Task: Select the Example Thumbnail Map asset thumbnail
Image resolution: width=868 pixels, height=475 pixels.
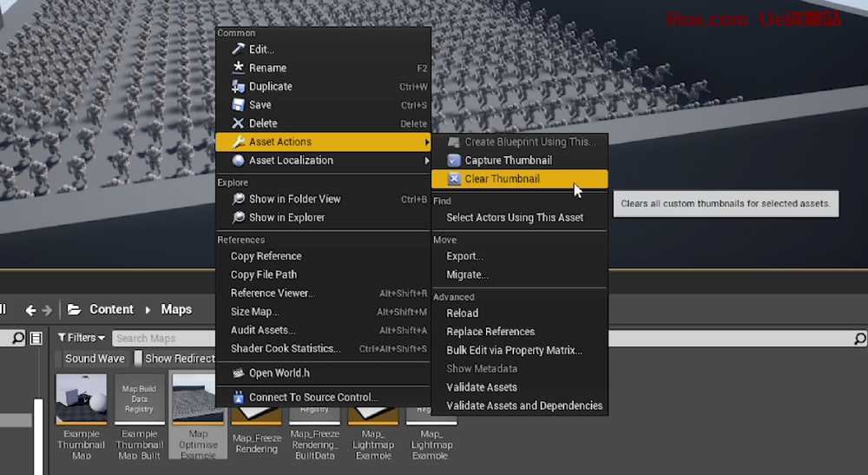Action: 81,400
